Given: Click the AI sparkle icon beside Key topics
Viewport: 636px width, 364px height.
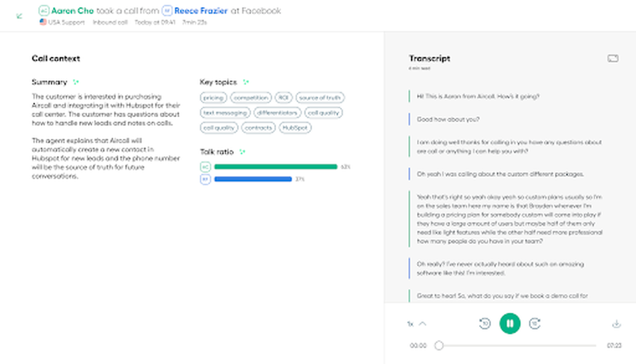Looking at the screenshot, I should (245, 82).
